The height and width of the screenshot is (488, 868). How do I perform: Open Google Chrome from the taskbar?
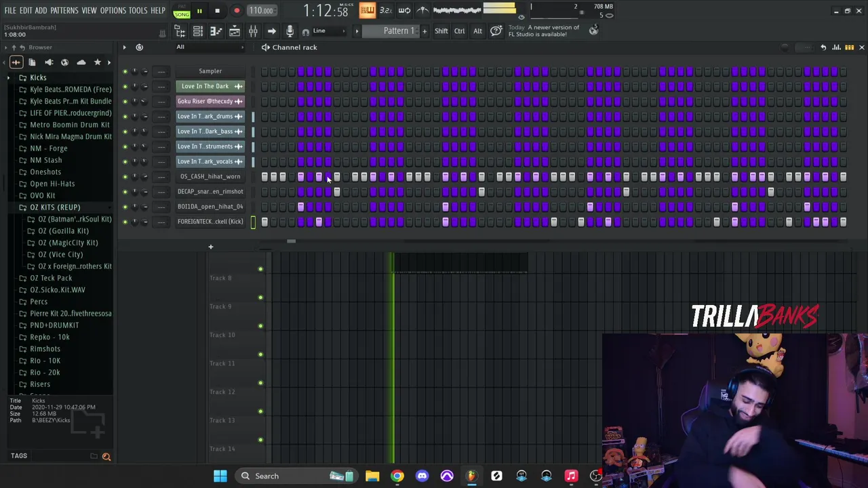click(397, 476)
